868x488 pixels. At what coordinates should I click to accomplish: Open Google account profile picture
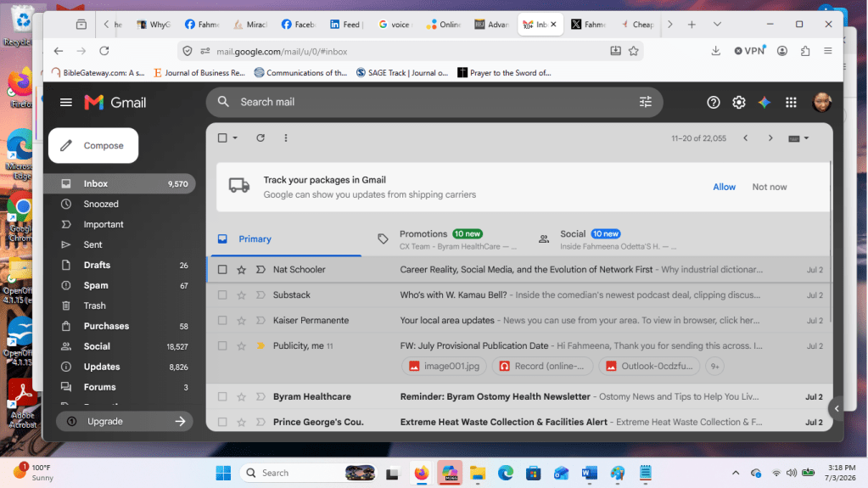821,103
